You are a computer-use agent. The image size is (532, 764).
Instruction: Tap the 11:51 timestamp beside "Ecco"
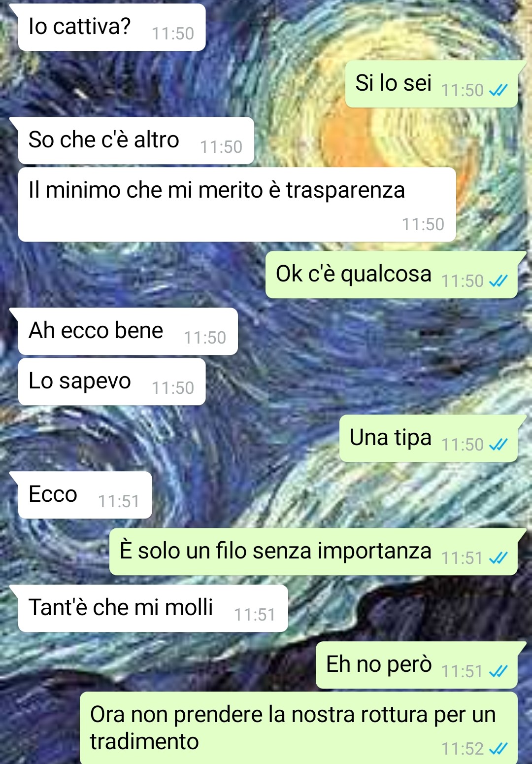tap(119, 501)
